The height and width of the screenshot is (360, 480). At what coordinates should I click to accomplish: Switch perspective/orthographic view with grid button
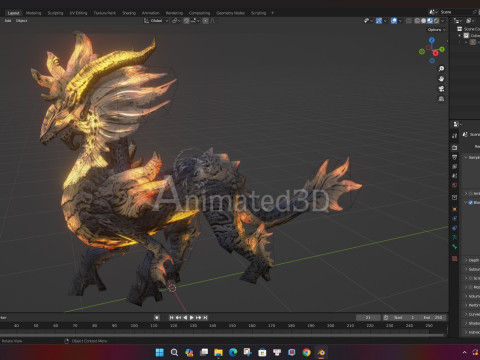[x=441, y=99]
